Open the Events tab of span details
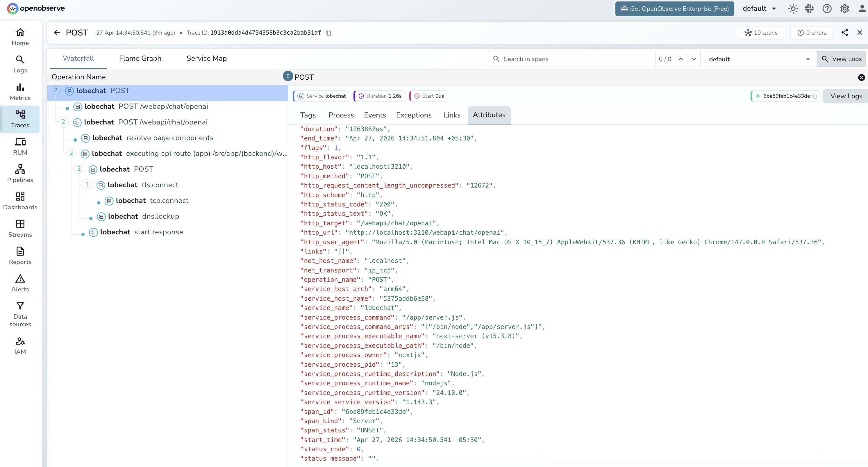 [375, 115]
